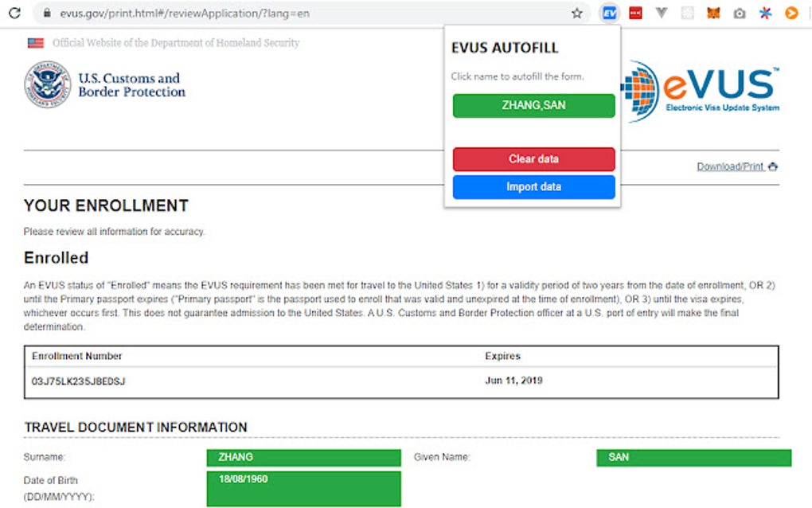This screenshot has width=812, height=508.
Task: Click the Import data button
Action: coord(533,186)
